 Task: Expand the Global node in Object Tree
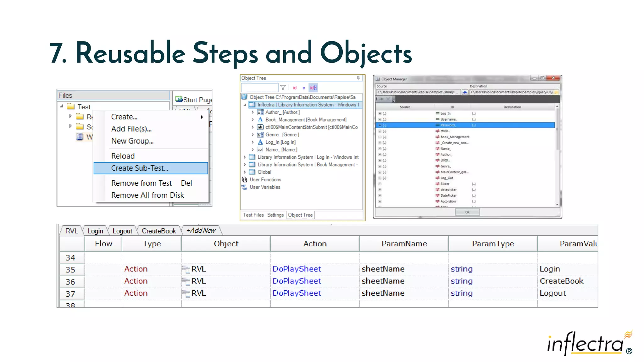coord(245,172)
